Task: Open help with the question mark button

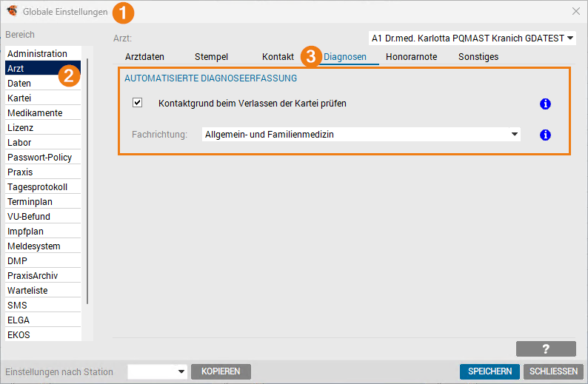Action: pos(546,349)
